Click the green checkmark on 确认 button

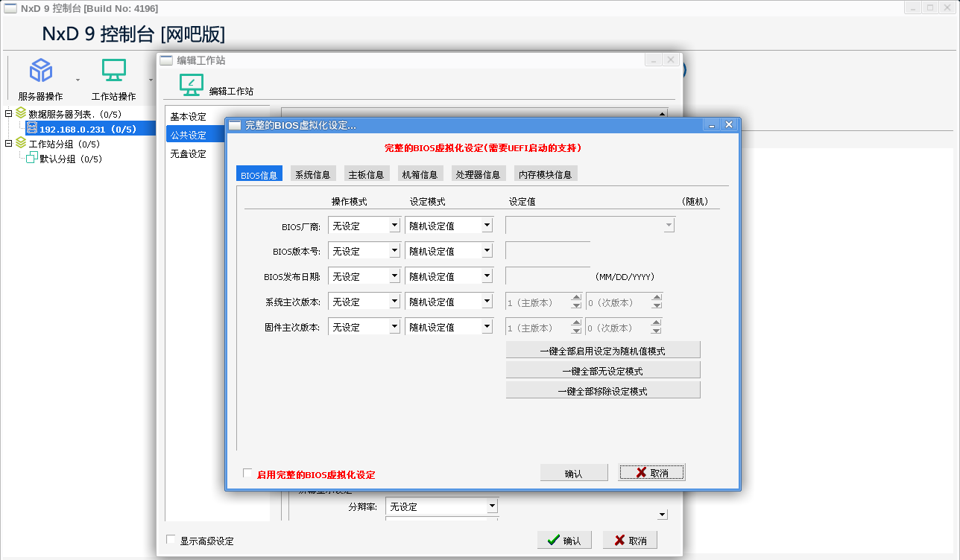[553, 540]
